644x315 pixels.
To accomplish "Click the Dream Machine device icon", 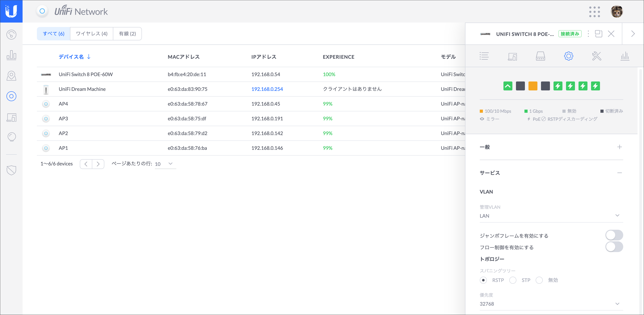I will click(46, 90).
